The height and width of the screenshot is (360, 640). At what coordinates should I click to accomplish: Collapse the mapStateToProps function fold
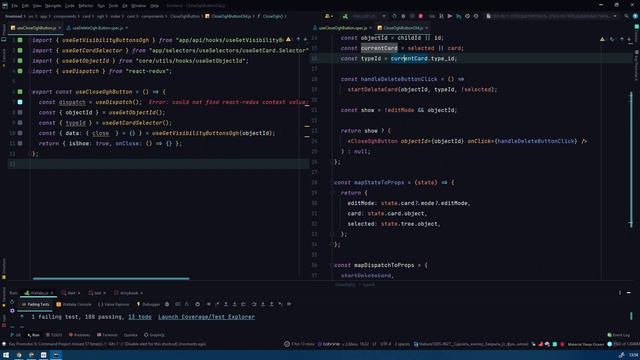click(x=332, y=182)
